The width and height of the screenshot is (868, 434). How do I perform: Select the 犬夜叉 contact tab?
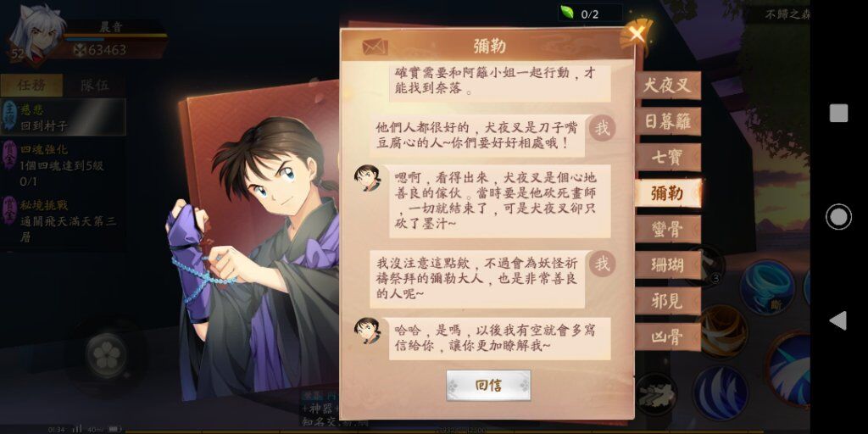pos(668,86)
